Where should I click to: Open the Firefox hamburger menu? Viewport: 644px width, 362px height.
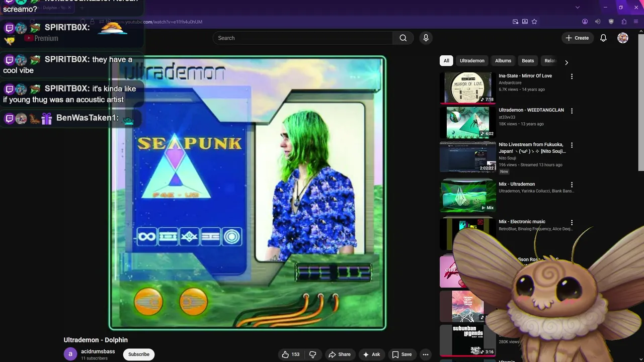[637, 22]
